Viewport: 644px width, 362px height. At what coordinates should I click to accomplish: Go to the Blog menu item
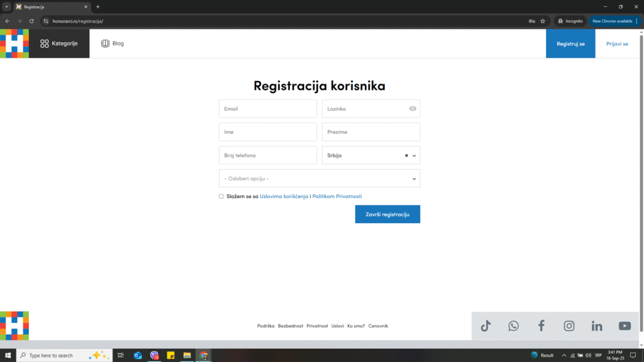113,44
